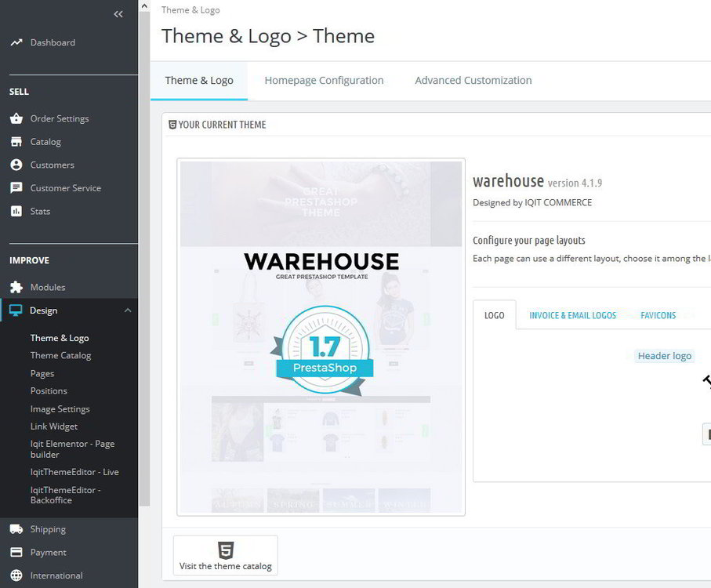
Task: Click the Order Settings basket icon
Action: [16, 118]
